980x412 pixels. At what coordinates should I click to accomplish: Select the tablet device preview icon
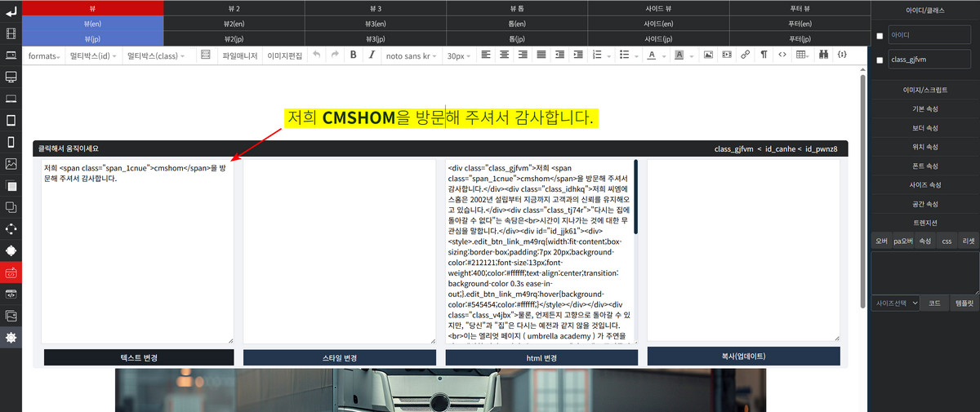pyautogui.click(x=11, y=120)
